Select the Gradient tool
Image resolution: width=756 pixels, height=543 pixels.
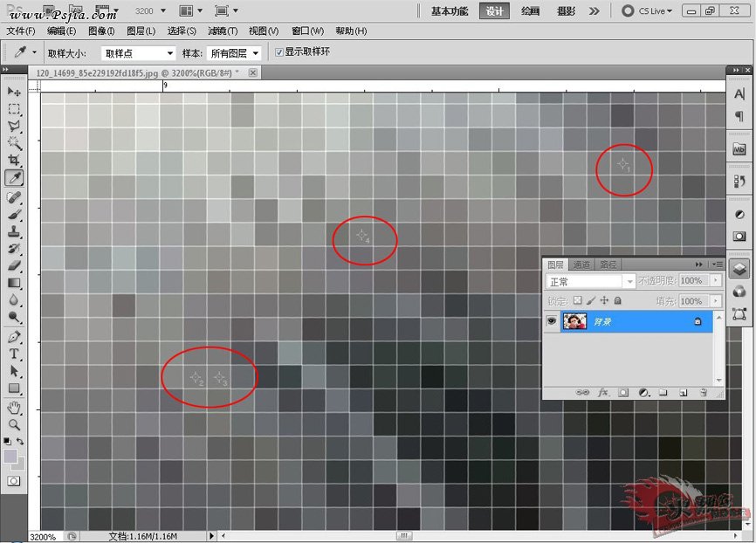tap(14, 283)
